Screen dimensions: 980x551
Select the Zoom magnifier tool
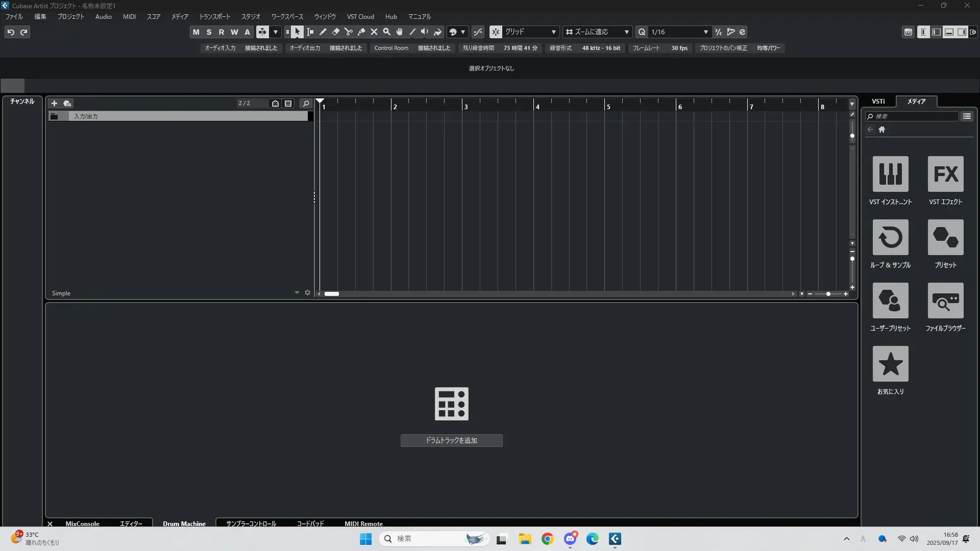387,32
